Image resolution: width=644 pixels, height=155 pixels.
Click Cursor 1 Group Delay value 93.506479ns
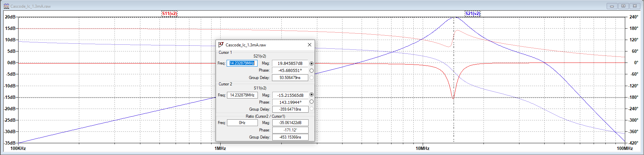pyautogui.click(x=290, y=77)
